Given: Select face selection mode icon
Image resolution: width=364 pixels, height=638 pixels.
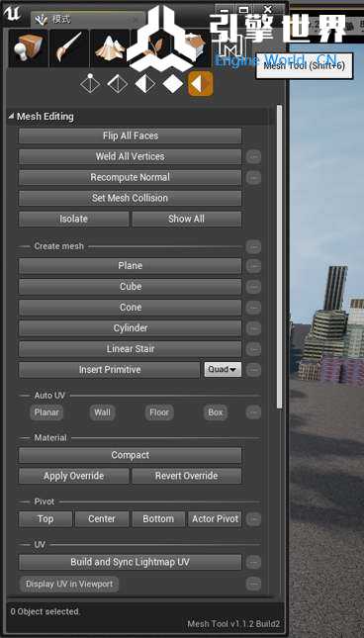Looking at the screenshot, I should [x=145, y=83].
